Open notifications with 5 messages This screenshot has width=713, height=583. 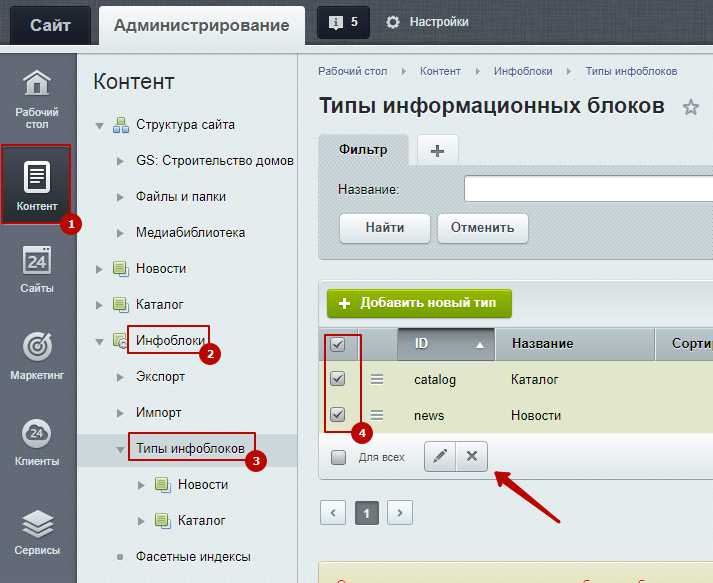click(x=343, y=22)
